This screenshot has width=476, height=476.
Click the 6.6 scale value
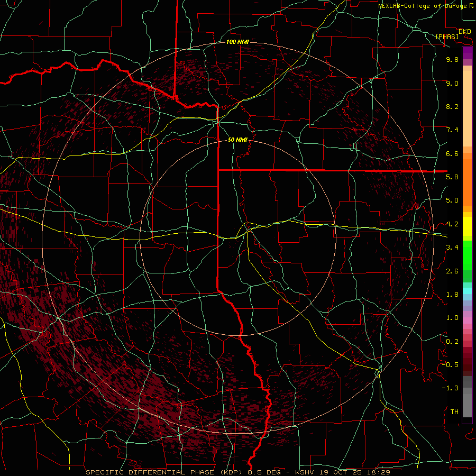tap(452, 153)
